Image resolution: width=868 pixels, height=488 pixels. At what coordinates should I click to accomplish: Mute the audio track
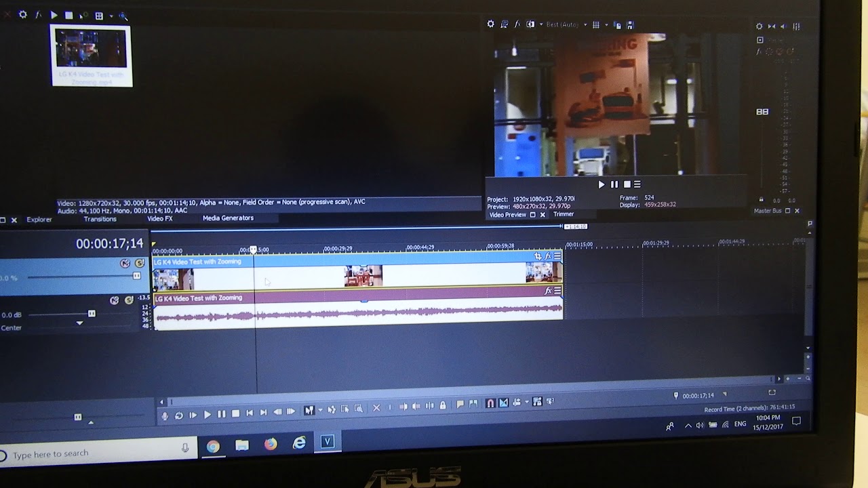click(114, 300)
